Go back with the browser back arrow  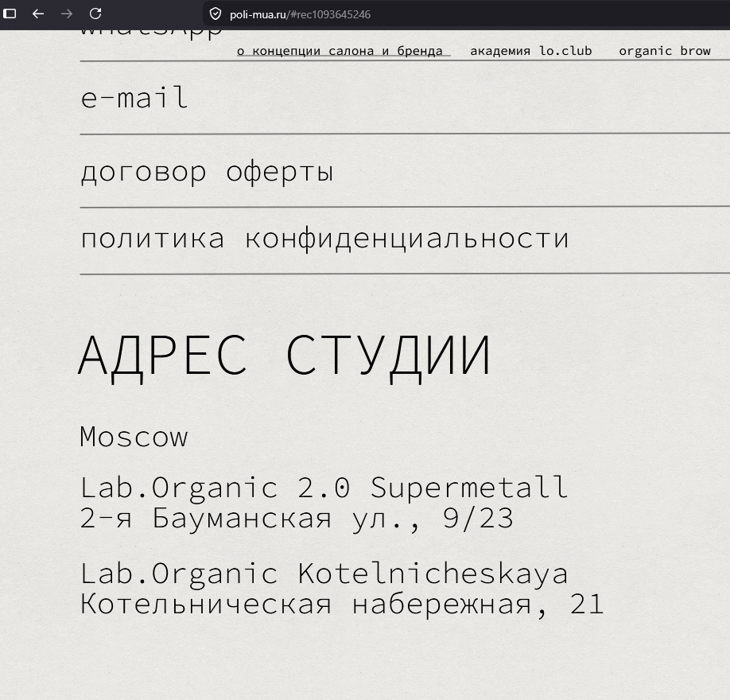(x=38, y=14)
